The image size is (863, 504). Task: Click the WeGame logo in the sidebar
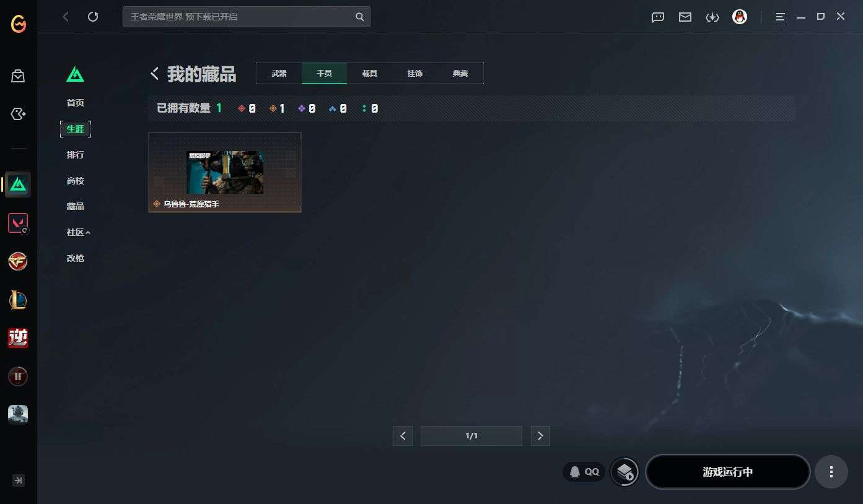(x=19, y=24)
